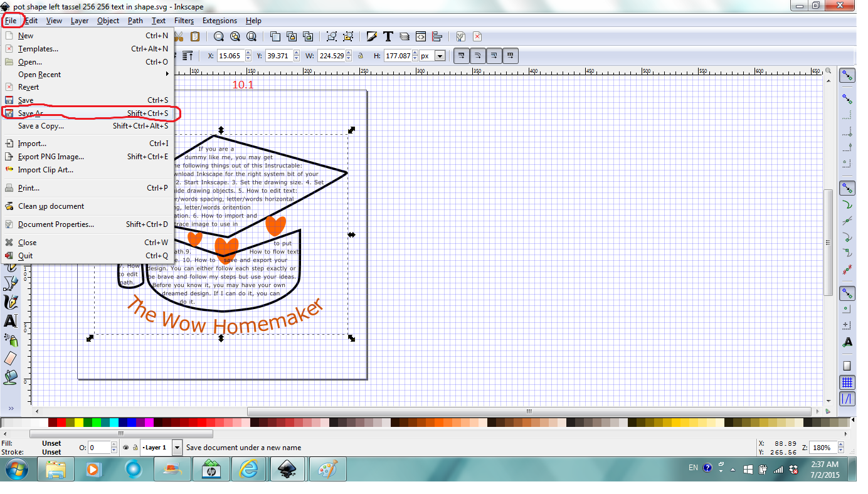
Task: Open the Filters menu
Action: (x=184, y=21)
